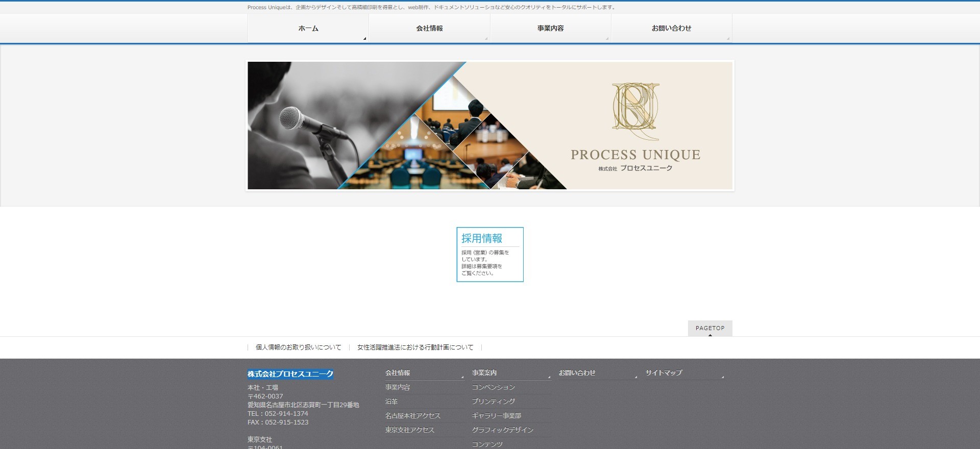Select コンベンション in the footer list
This screenshot has height=449, width=980.
click(493, 387)
